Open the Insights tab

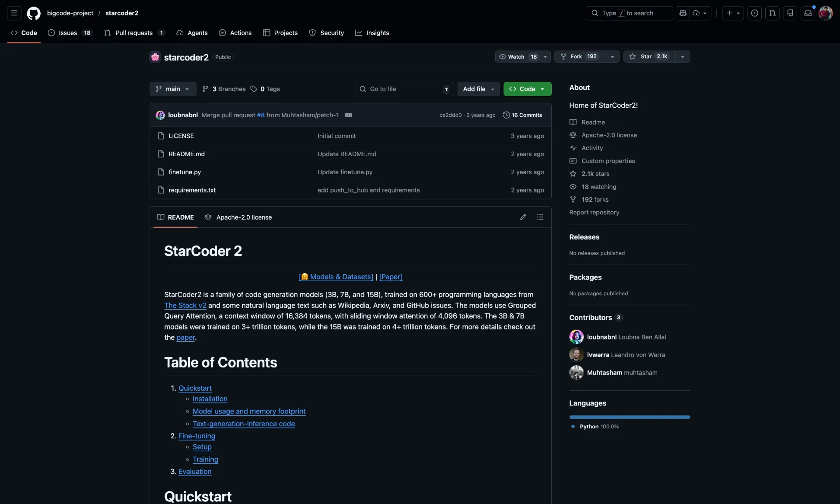click(x=372, y=33)
